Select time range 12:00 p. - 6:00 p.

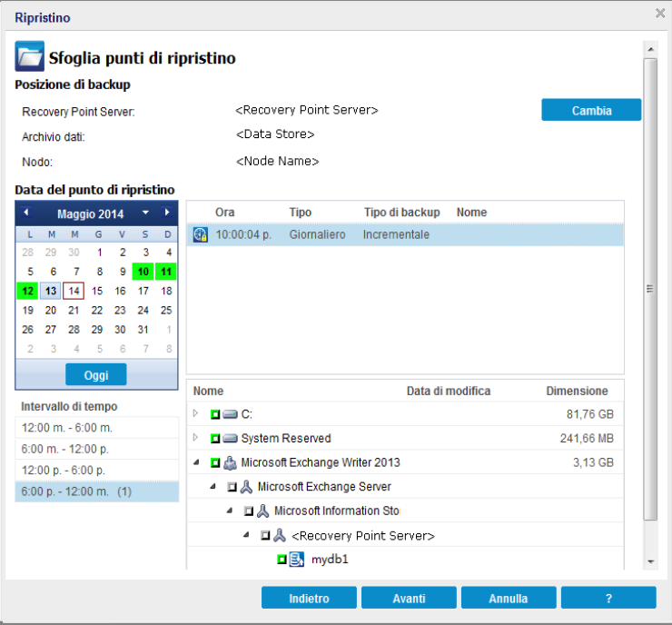pyautogui.click(x=97, y=471)
